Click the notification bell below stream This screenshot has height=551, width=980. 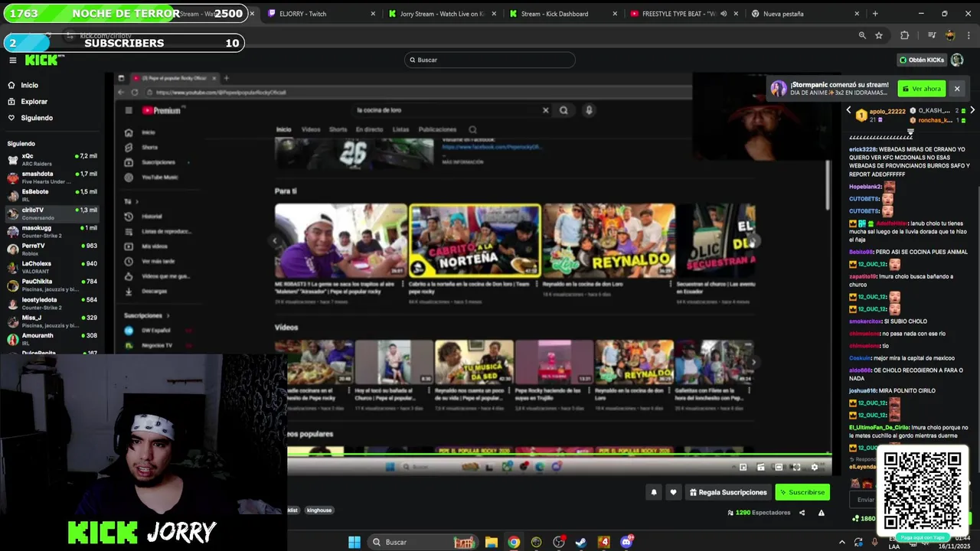[654, 492]
